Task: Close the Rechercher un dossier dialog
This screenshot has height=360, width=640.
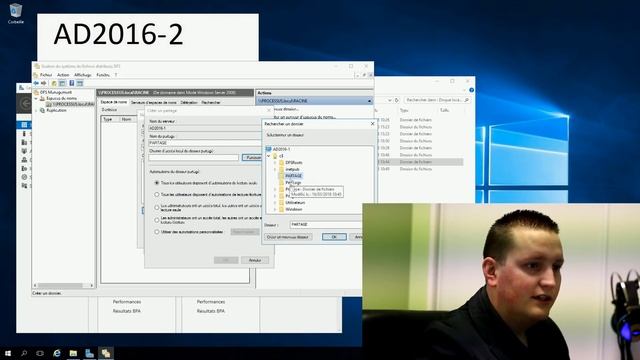Action: click(372, 124)
